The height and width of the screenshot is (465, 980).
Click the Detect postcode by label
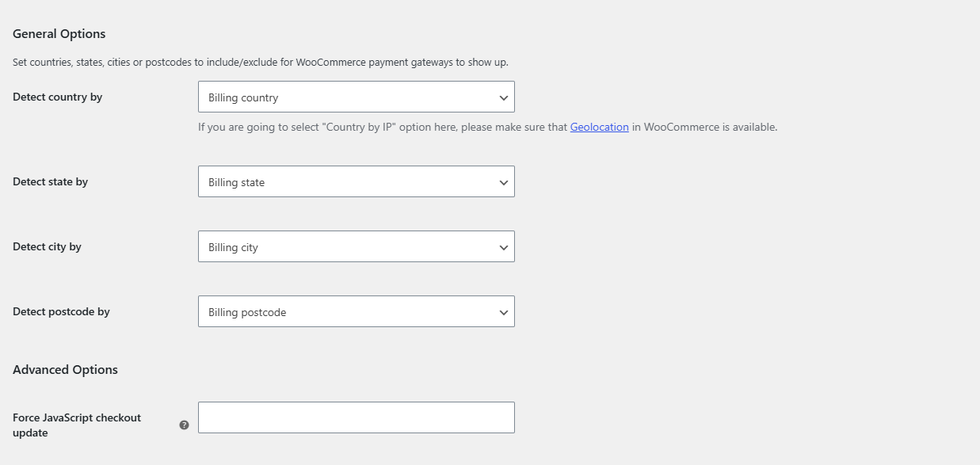tap(61, 311)
